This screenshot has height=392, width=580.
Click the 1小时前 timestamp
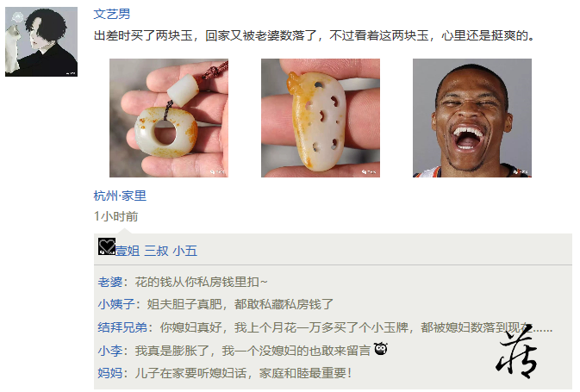[115, 216]
